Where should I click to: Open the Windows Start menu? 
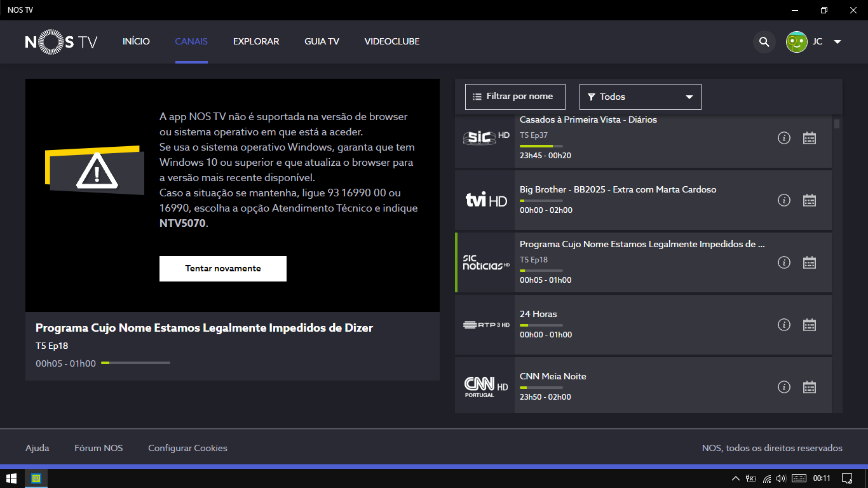(11, 478)
